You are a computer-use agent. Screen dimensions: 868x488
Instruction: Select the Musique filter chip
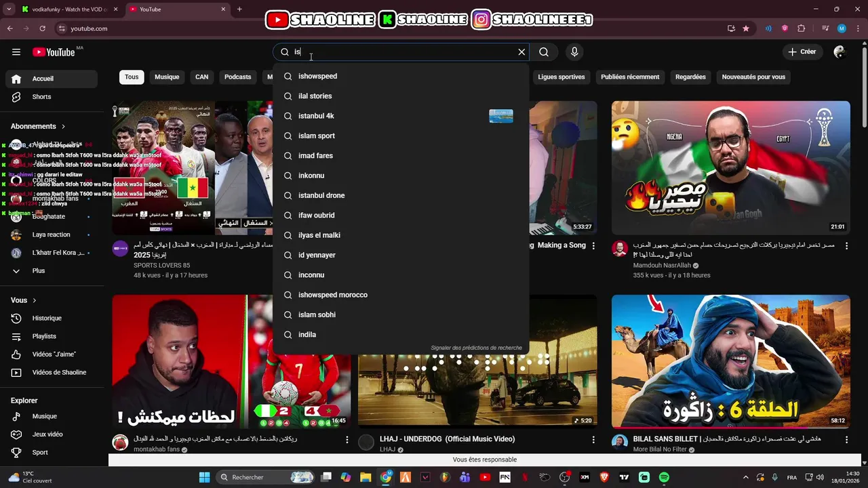click(x=167, y=77)
